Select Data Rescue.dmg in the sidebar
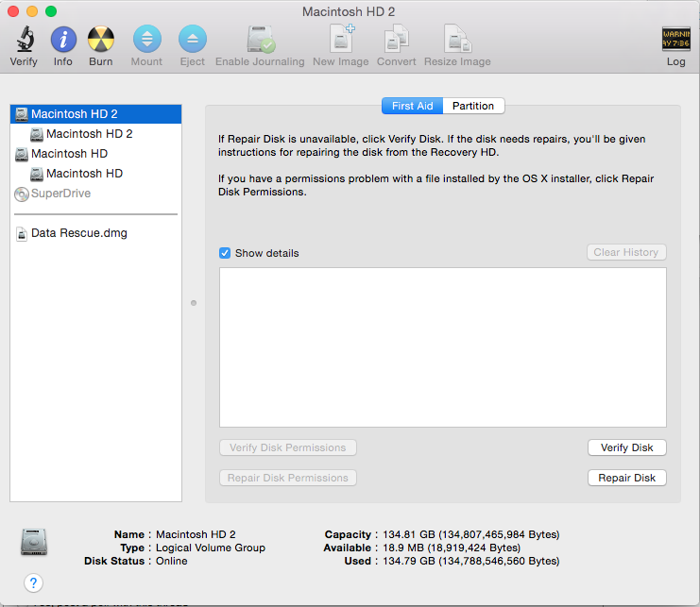Image resolution: width=700 pixels, height=607 pixels. click(95, 233)
